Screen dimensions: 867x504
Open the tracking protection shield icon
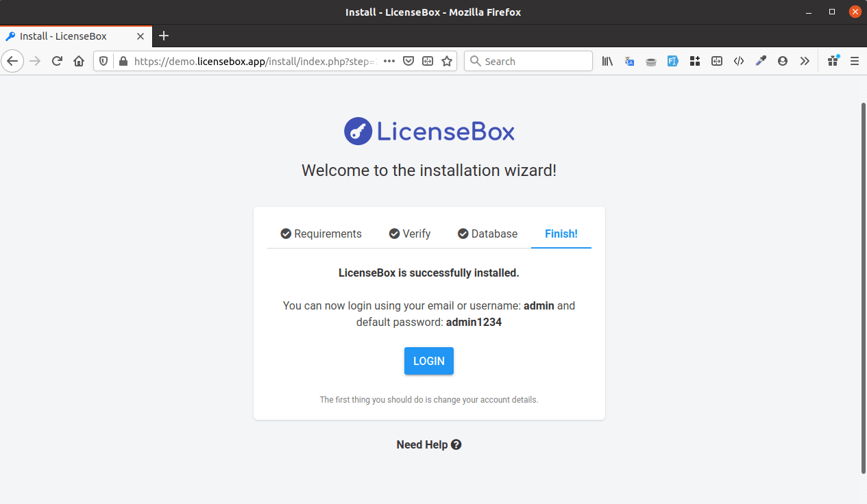(103, 61)
